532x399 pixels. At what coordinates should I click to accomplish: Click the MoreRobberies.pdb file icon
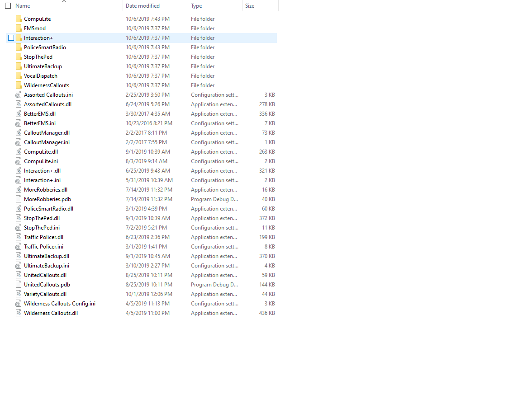point(19,199)
